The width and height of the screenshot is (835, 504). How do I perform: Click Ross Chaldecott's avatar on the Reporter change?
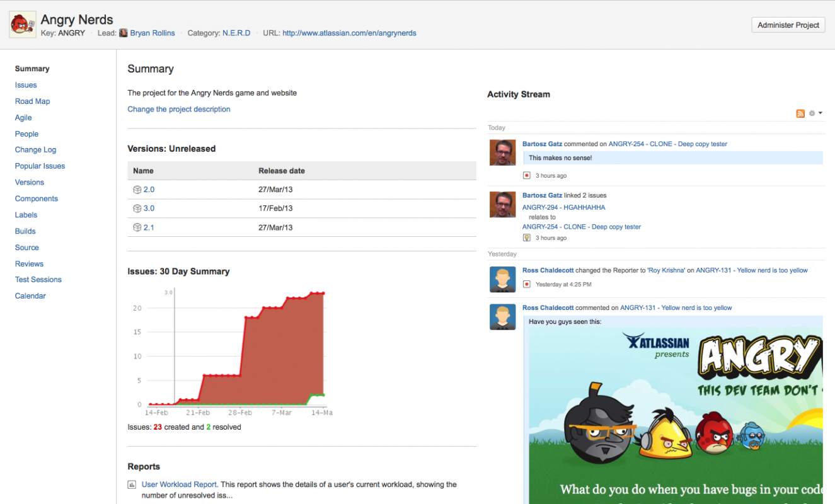pyautogui.click(x=502, y=279)
